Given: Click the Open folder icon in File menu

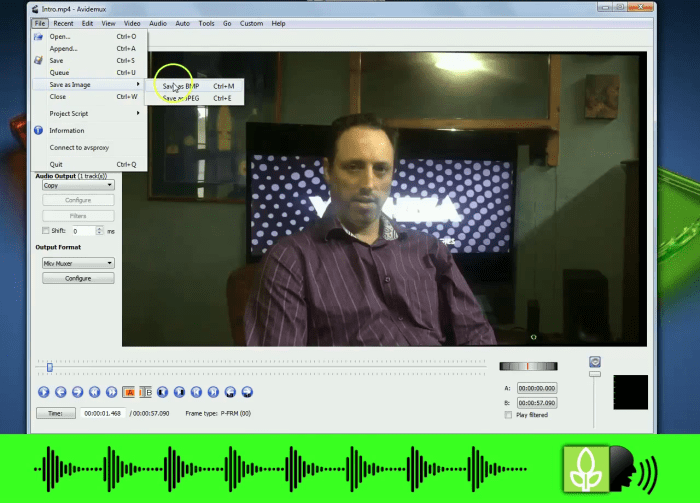Looking at the screenshot, I should tap(39, 37).
